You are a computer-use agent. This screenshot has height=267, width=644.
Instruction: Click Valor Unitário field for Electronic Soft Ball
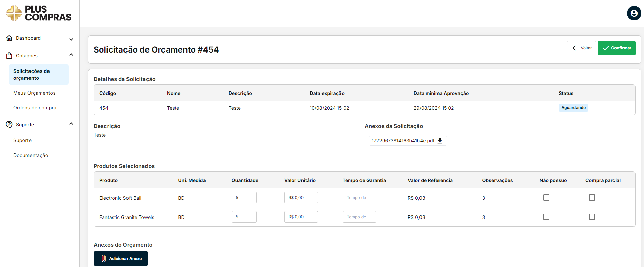[x=301, y=198]
